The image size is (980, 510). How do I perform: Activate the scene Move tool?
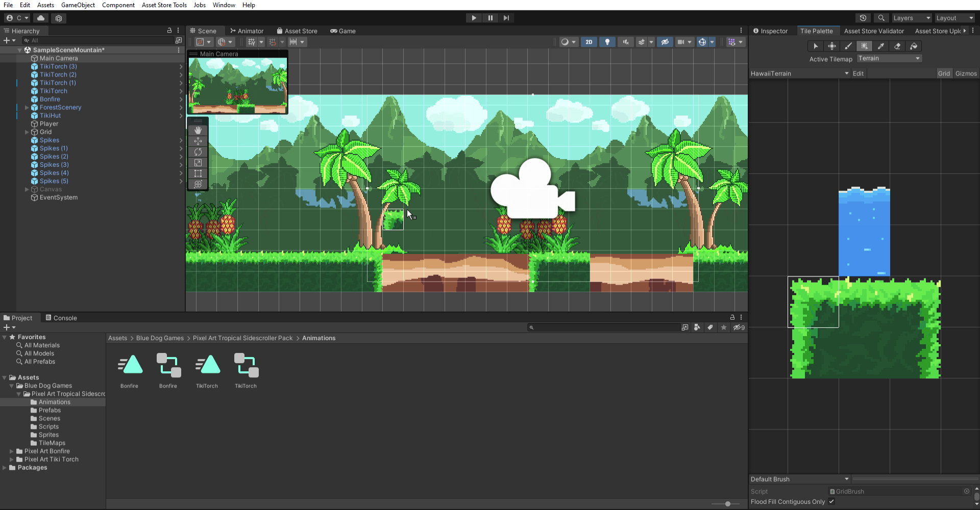198,141
